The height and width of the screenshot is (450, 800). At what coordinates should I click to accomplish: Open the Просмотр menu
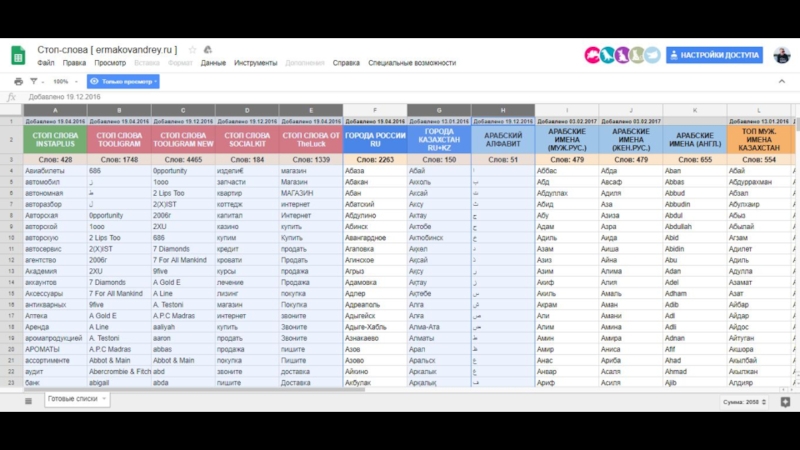click(x=110, y=63)
